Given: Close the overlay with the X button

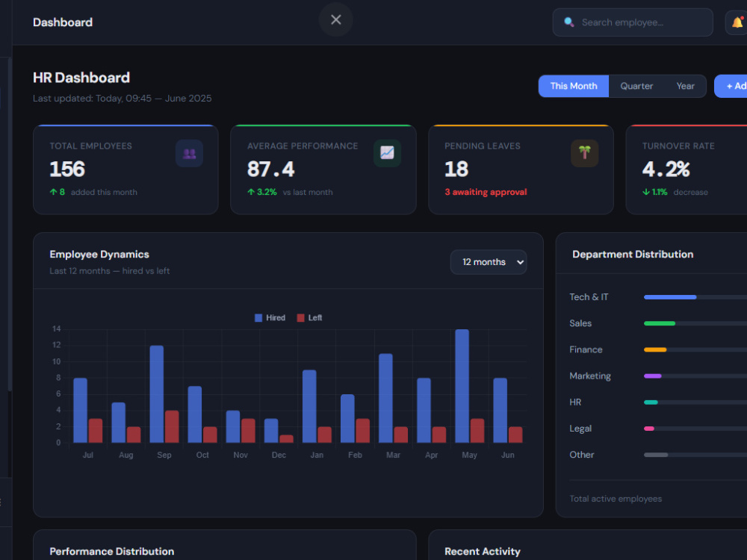Looking at the screenshot, I should [x=336, y=19].
